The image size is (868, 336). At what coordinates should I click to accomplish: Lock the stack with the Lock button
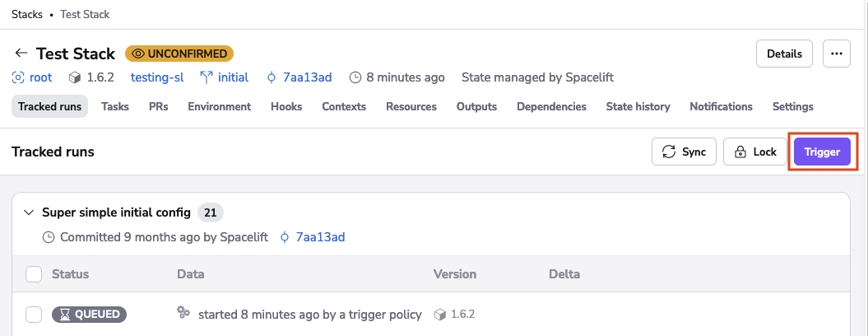click(x=754, y=152)
